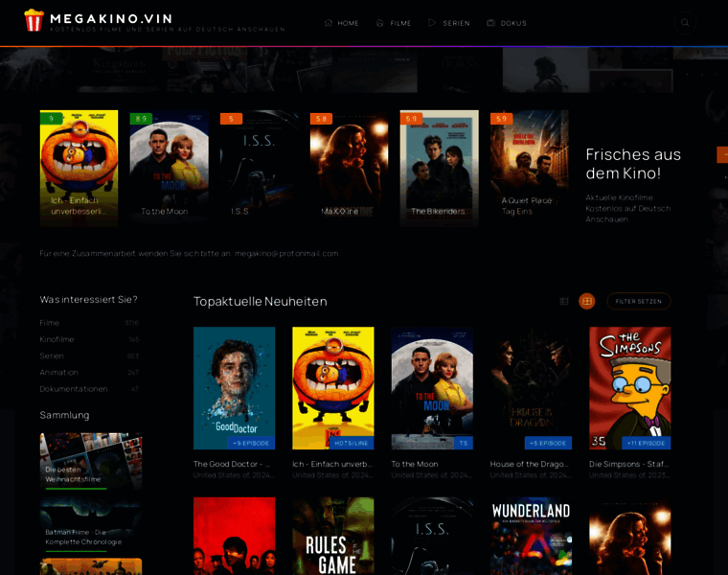728x575 pixels.
Task: Click the popcorn logo icon
Action: pyautogui.click(x=34, y=20)
